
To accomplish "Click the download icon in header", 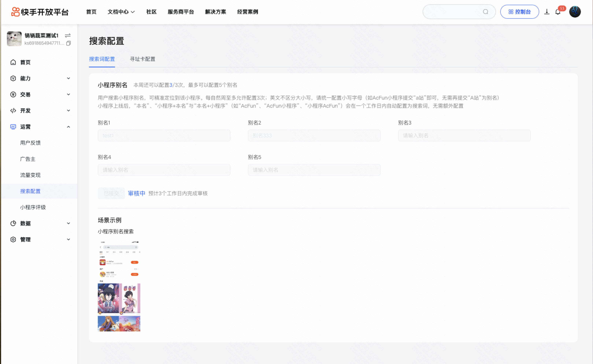I will click(x=547, y=12).
